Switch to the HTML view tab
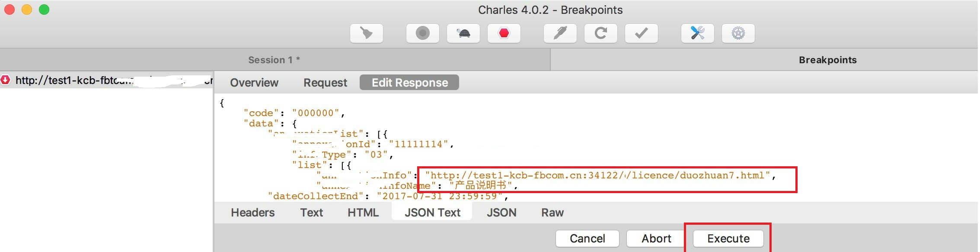 point(363,213)
